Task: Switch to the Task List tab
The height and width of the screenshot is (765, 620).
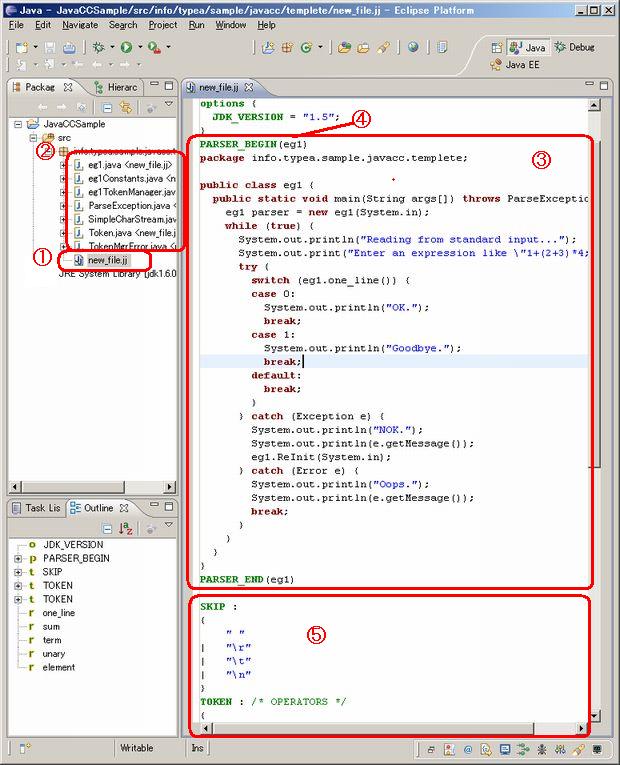Action: pos(35,508)
